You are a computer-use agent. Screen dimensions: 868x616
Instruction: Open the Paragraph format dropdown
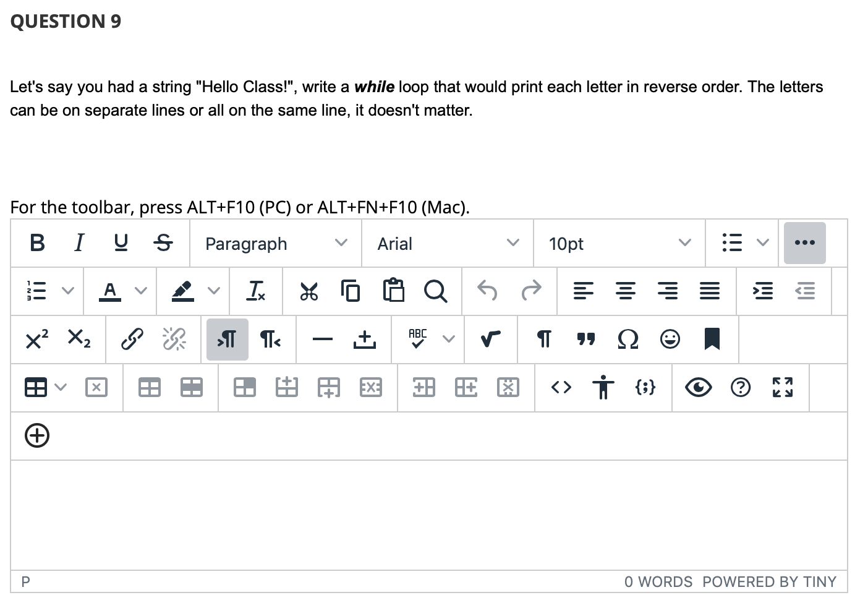(x=275, y=243)
